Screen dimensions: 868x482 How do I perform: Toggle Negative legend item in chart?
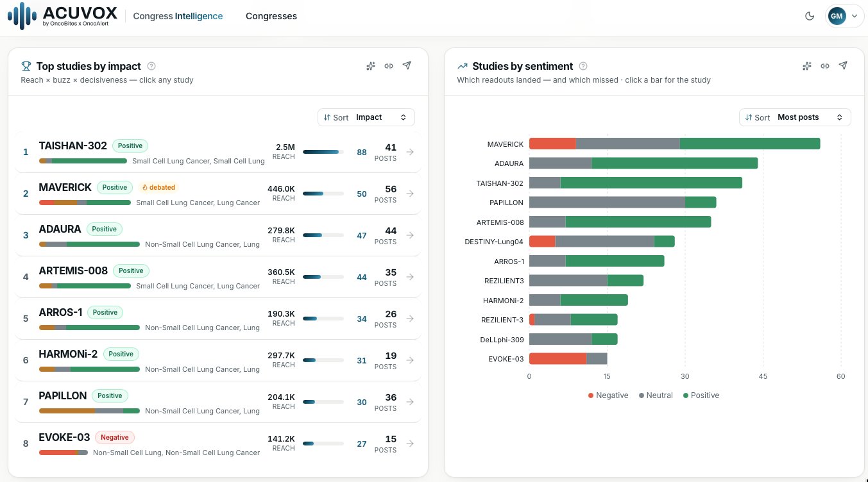pos(608,395)
